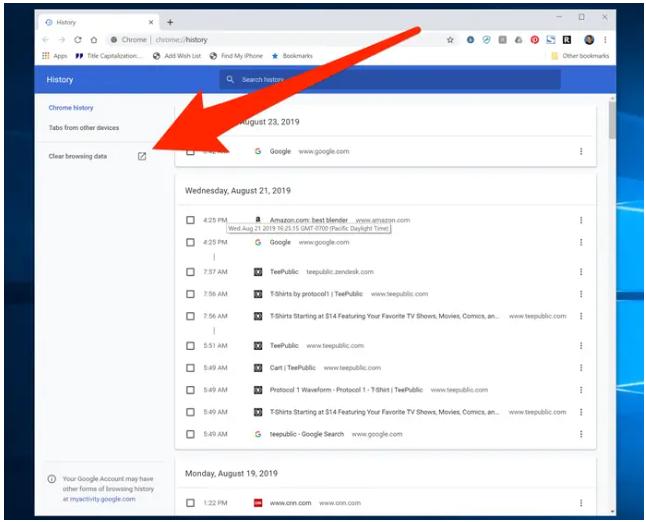This screenshot has height=522, width=646.
Task: Check the box for Protocol 1 Waveform entry
Action: coord(190,390)
